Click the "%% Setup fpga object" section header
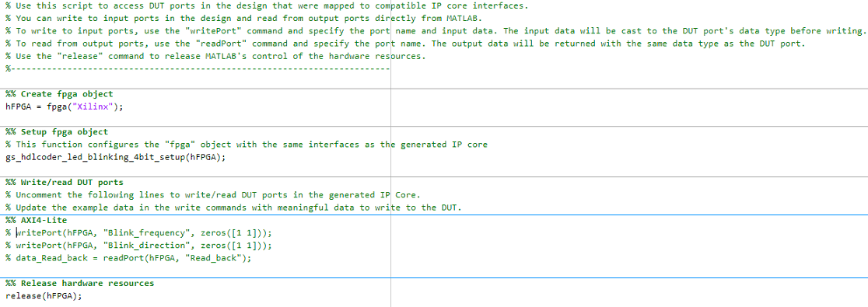This screenshot has width=868, height=307. click(x=57, y=131)
